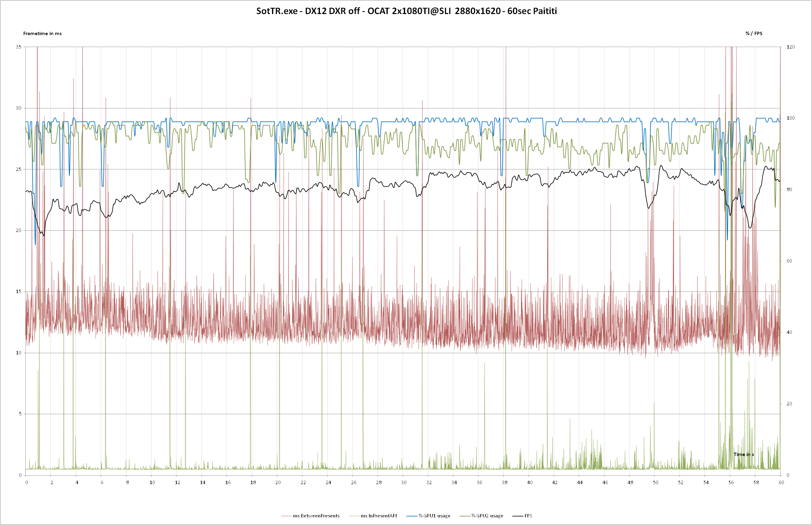
Task: Click the 120 tick on right axis
Action: [x=790, y=47]
